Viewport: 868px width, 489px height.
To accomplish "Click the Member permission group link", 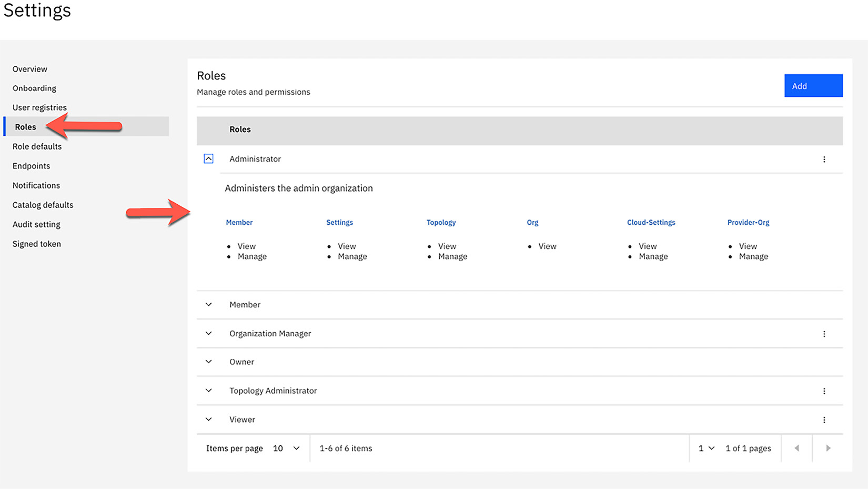I will click(239, 222).
